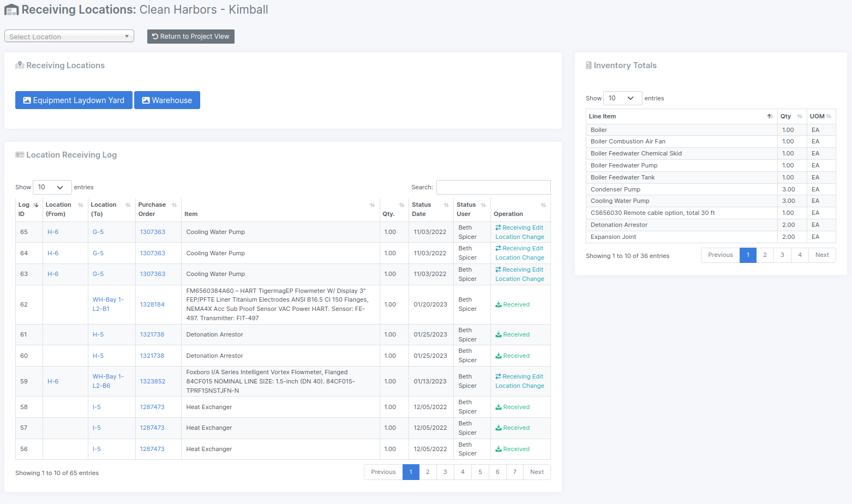Viewport: 852px width, 504px height.
Task: Open purchase order 1328184 link
Action: 152,304
